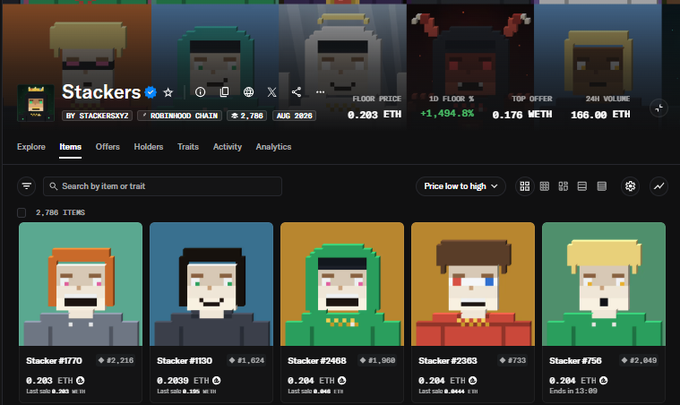Open the Stacker #1130 image
The height and width of the screenshot is (405, 680).
click(211, 284)
